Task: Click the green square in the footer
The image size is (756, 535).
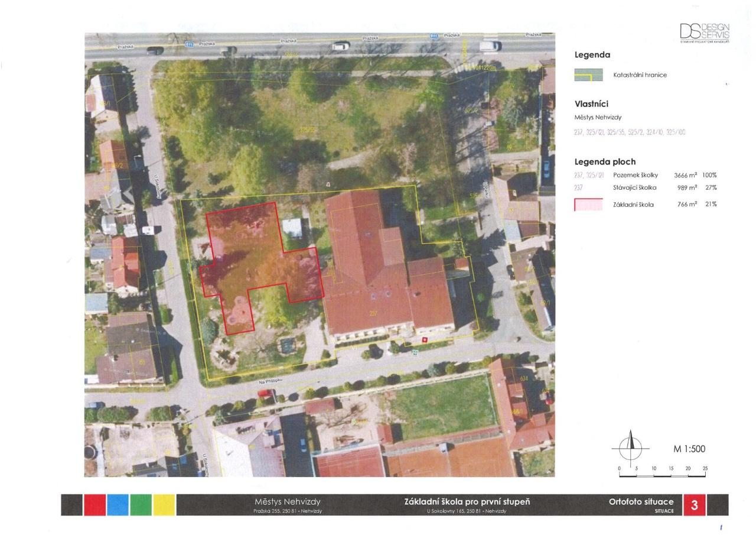Action: click(x=141, y=505)
